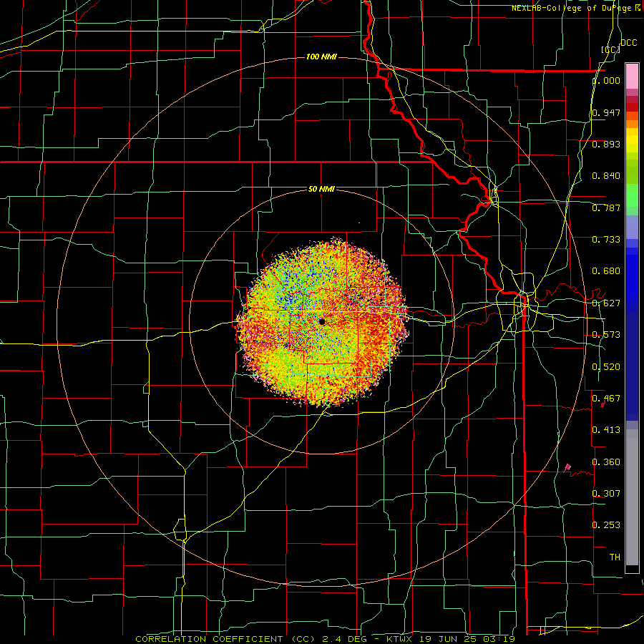Viewport: 644px width, 644px height.
Task: Click the 0.733 scale value
Action: pyautogui.click(x=606, y=240)
